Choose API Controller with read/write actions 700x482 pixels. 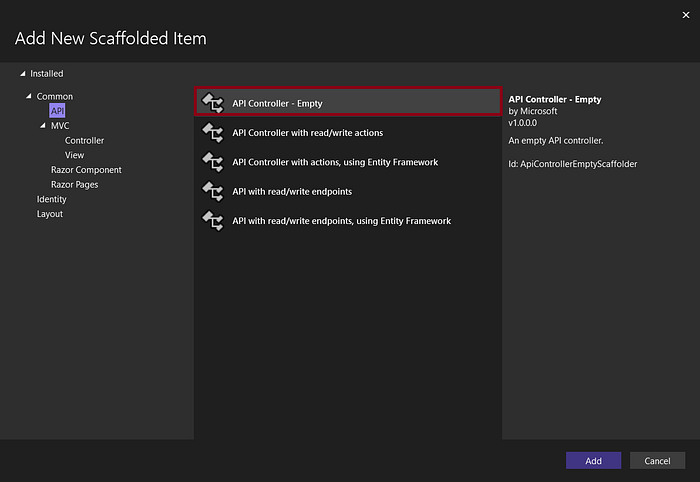(x=307, y=132)
